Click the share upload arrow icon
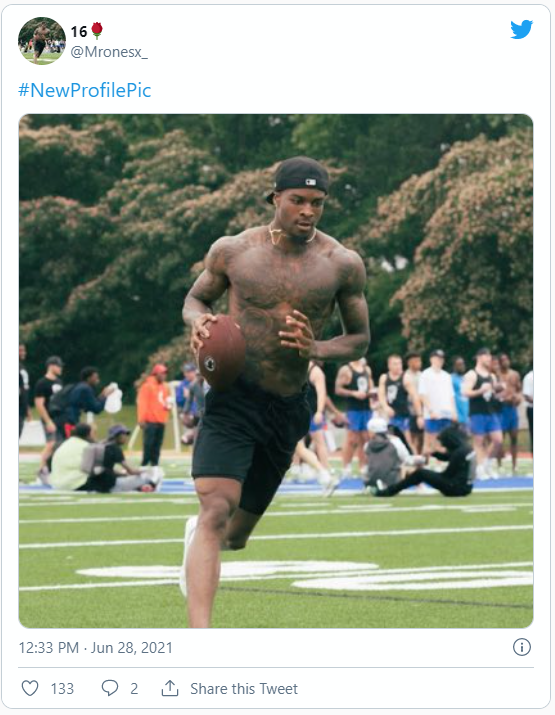 coord(170,688)
